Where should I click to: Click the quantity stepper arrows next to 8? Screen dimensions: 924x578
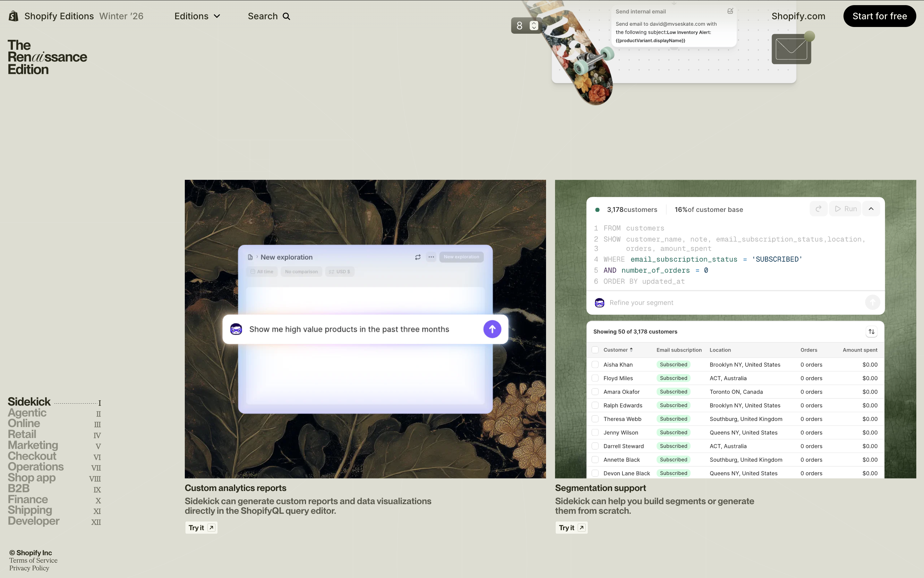tap(534, 26)
